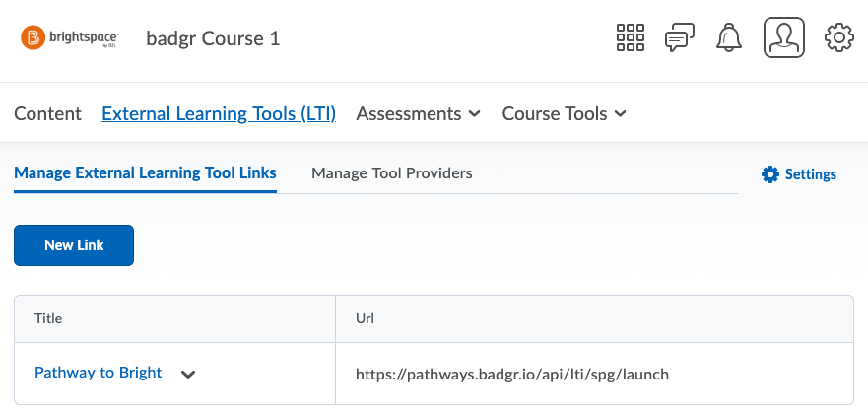
Task: Select the pathways.badgr.io launch URL text
Action: [512, 375]
